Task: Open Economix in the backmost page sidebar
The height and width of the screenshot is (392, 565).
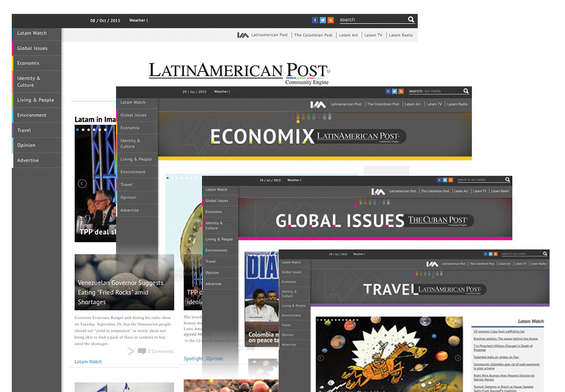Action: point(37,63)
